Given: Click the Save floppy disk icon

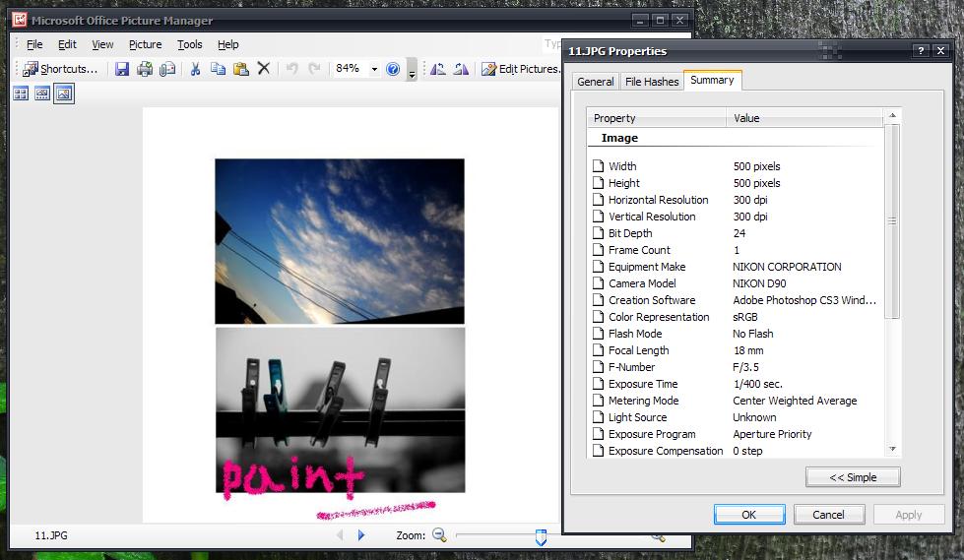Looking at the screenshot, I should click(122, 69).
